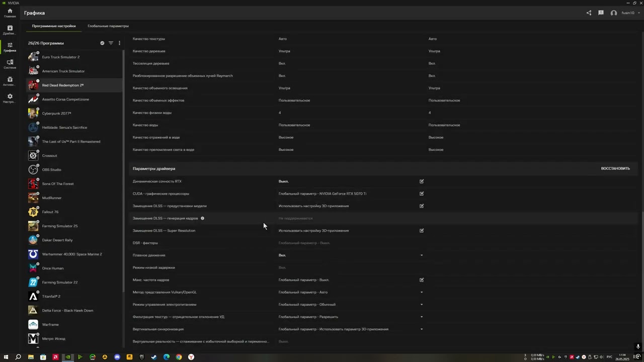Open the filter icon for programs list
Screen dimensions: 644x362
[x=111, y=43]
